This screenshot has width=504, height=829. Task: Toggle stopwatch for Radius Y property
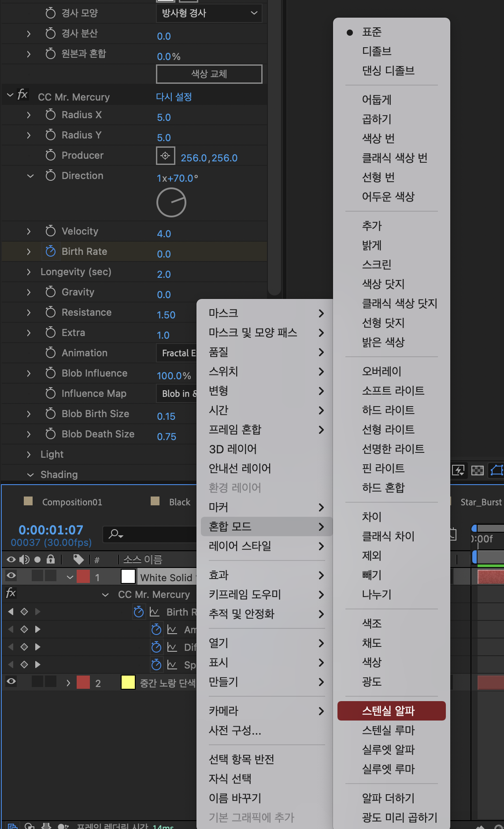point(51,135)
